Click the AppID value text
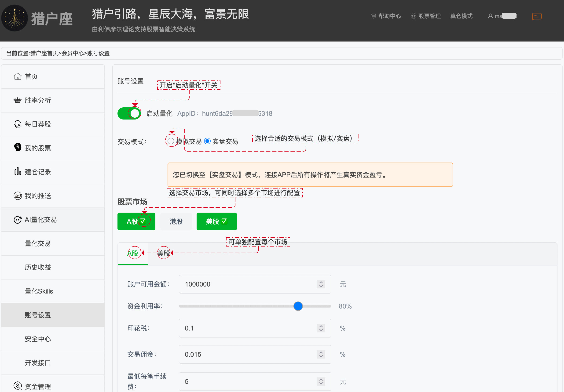 coord(237,113)
